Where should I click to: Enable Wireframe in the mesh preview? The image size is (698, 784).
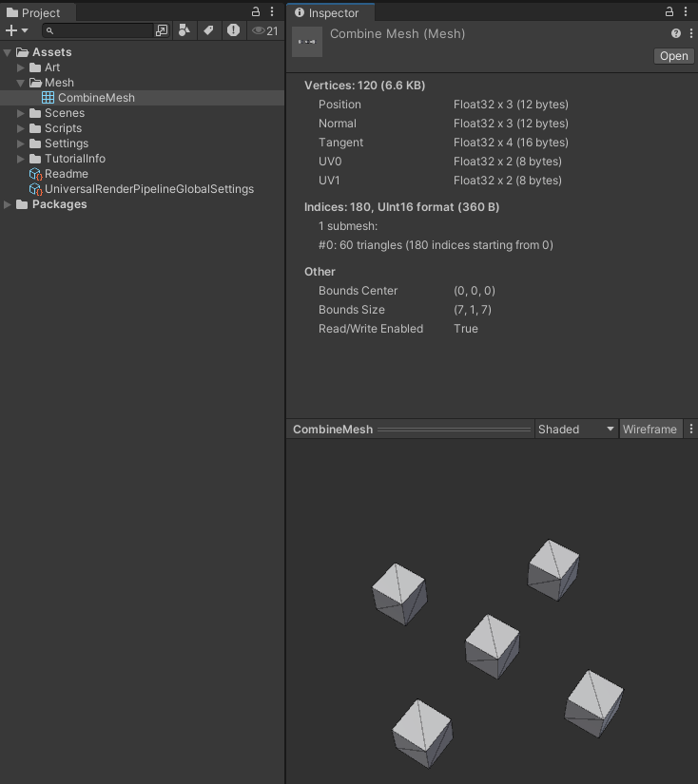(x=650, y=430)
